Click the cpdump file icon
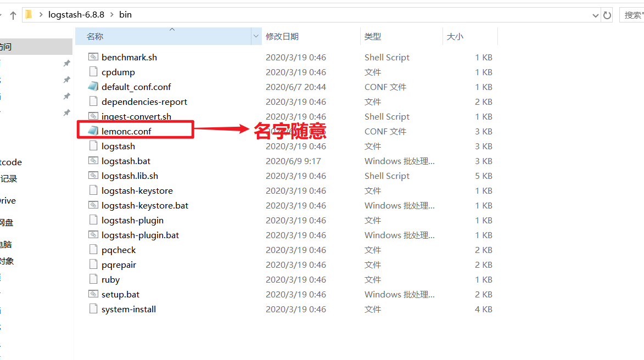This screenshot has width=644, height=360. click(x=93, y=72)
